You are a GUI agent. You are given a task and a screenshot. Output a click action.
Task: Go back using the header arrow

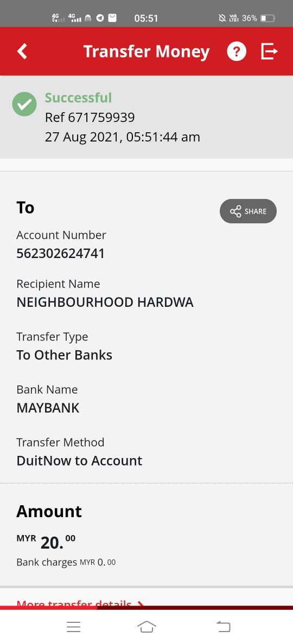[22, 51]
